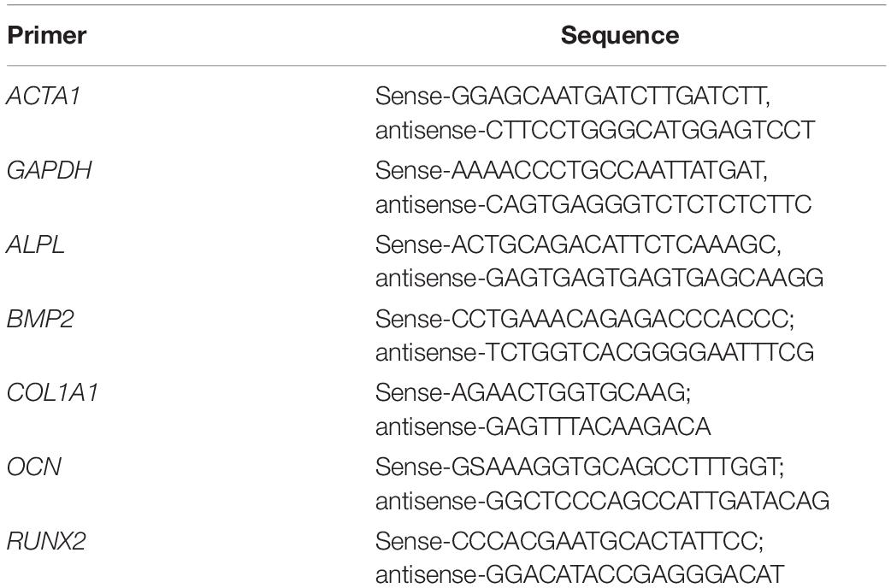The width and height of the screenshot is (891, 588).
Task: Select the COL1A1 primer name
Action: tap(52, 392)
